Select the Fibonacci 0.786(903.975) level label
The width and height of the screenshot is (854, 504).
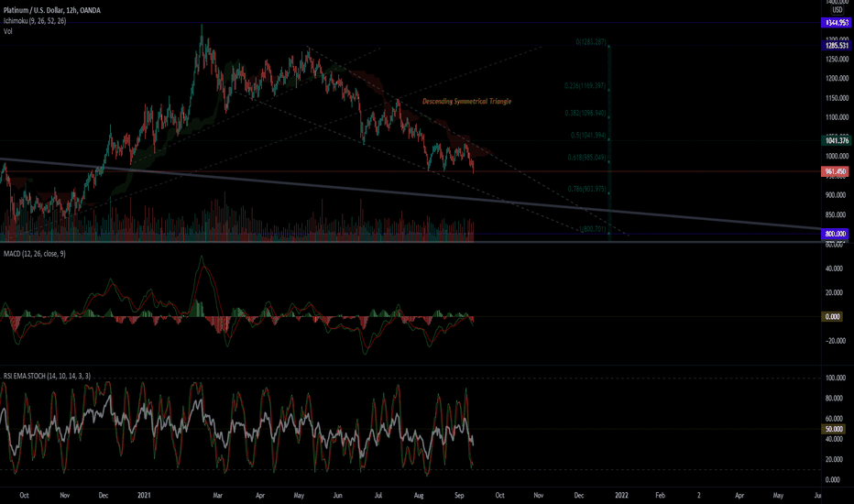tap(586, 189)
